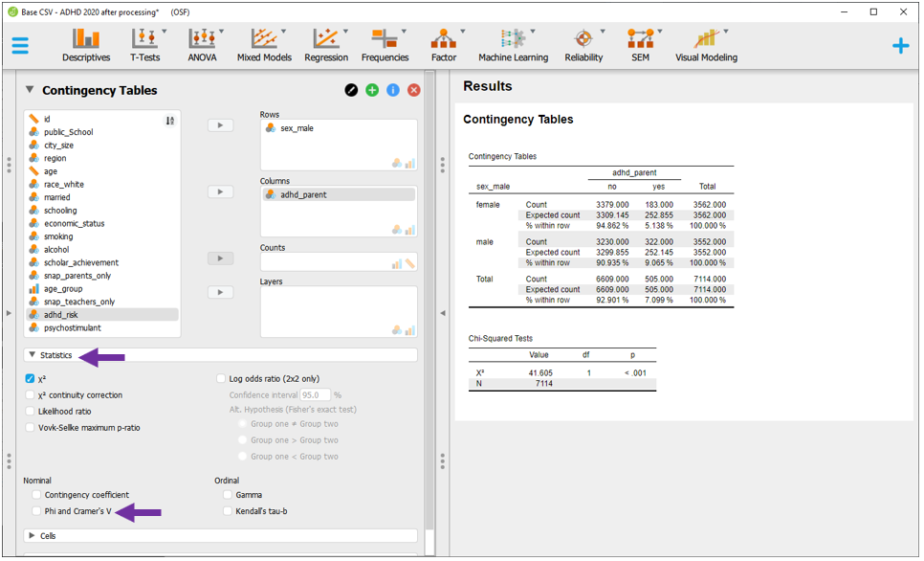The image size is (924, 561).
Task: Open the hamburger main menu
Action: 20,46
